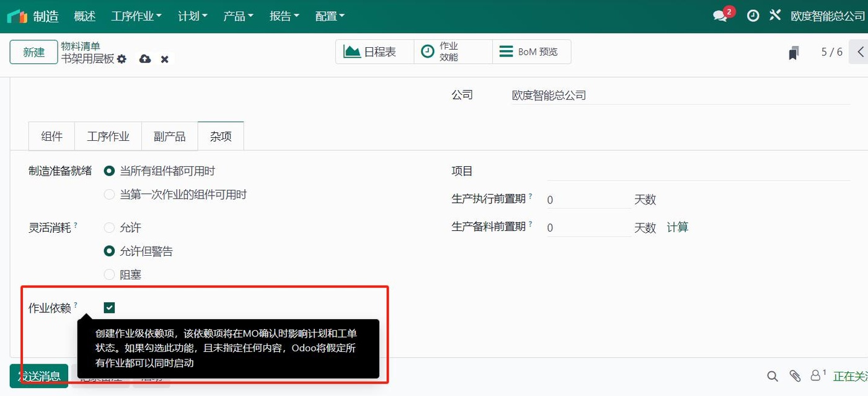Click the 新建 button

(33, 52)
